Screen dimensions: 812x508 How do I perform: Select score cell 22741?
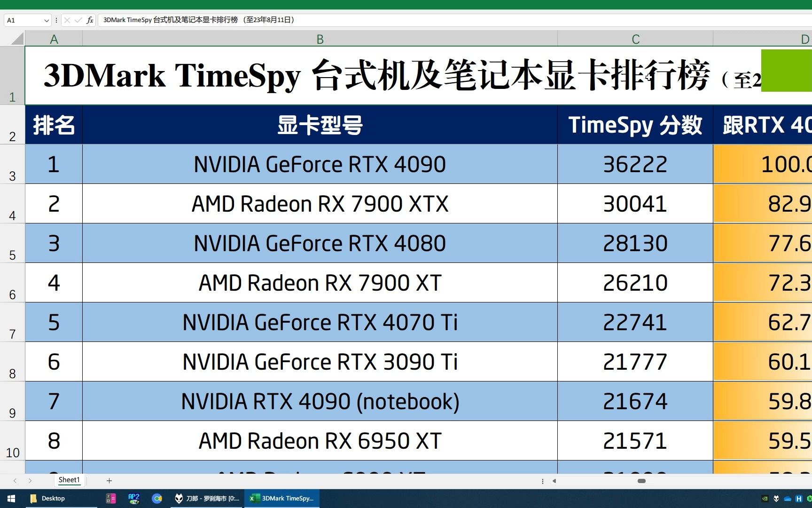[635, 322]
